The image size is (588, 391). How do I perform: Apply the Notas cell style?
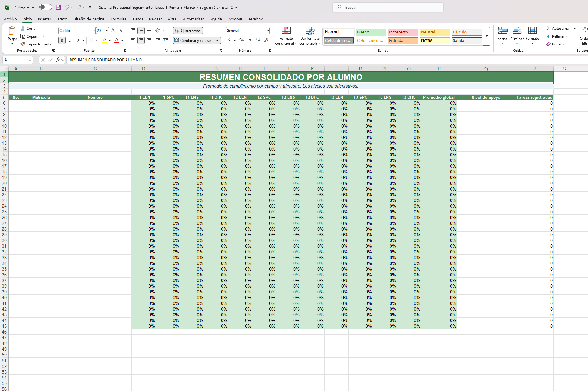click(435, 40)
